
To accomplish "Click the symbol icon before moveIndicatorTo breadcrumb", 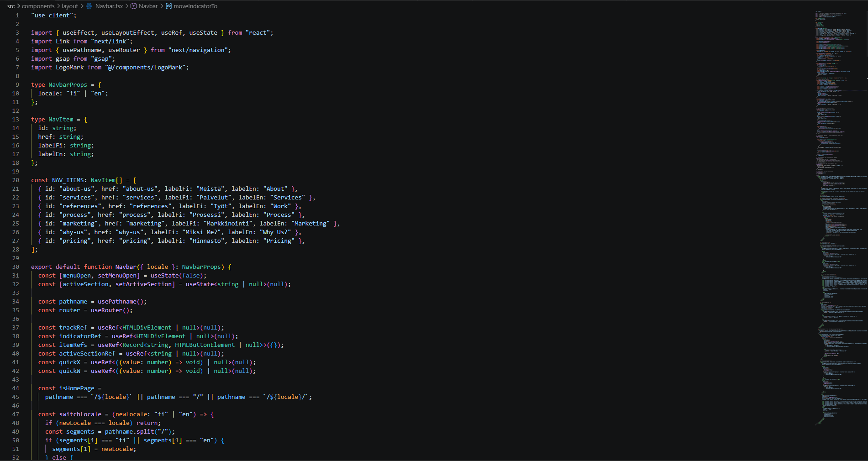I will tap(169, 6).
